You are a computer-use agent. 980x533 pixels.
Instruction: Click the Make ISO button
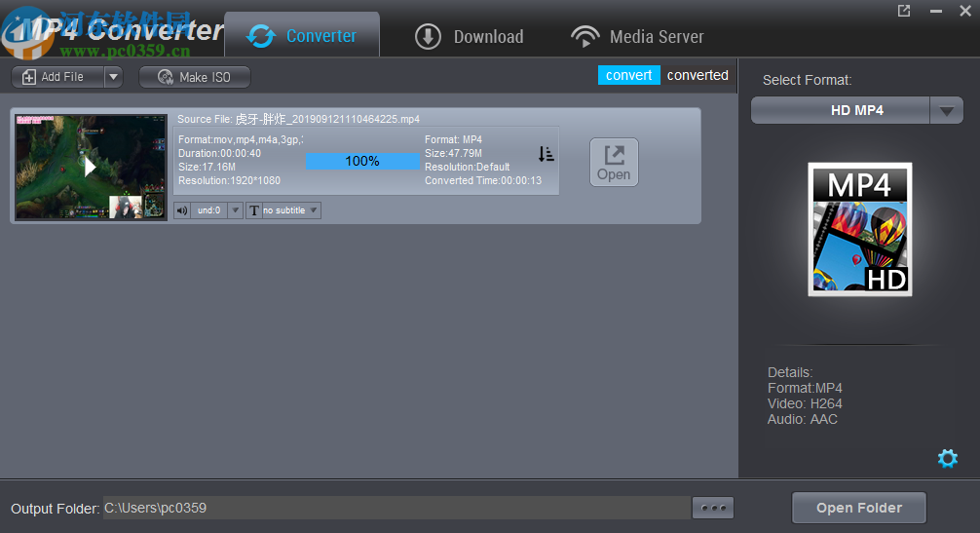pyautogui.click(x=195, y=77)
